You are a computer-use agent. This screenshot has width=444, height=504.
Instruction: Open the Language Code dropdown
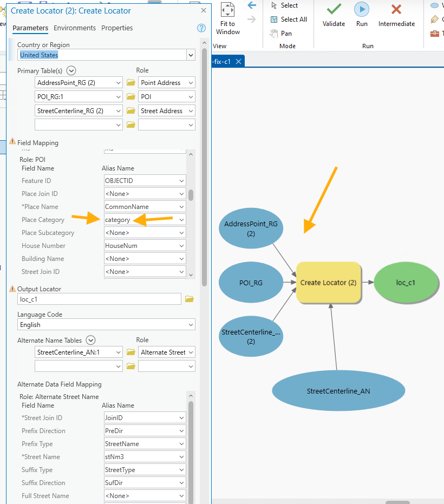click(190, 325)
